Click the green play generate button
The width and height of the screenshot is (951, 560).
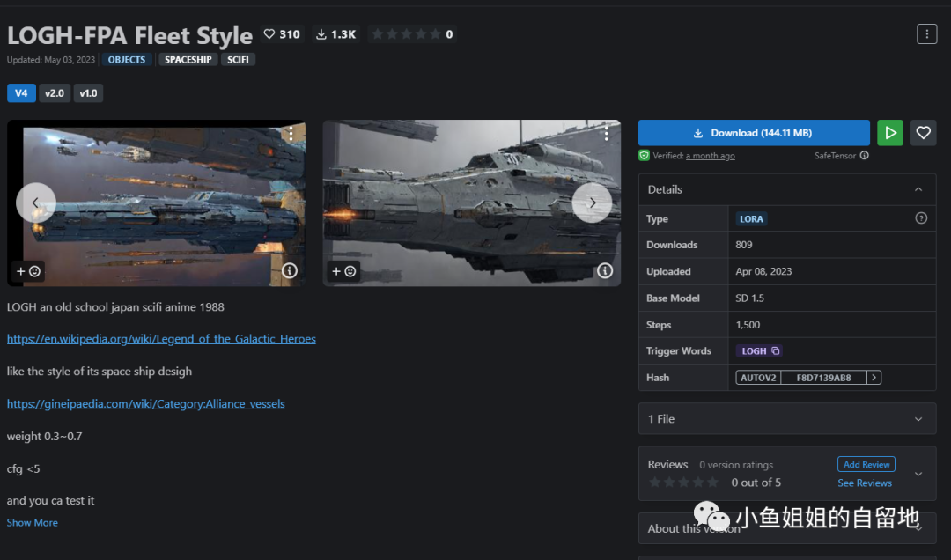click(x=889, y=133)
